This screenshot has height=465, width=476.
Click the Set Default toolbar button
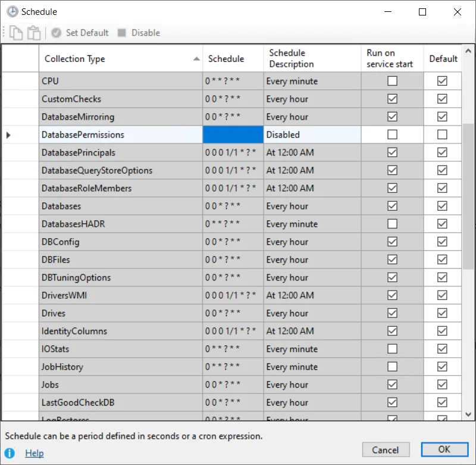(80, 33)
